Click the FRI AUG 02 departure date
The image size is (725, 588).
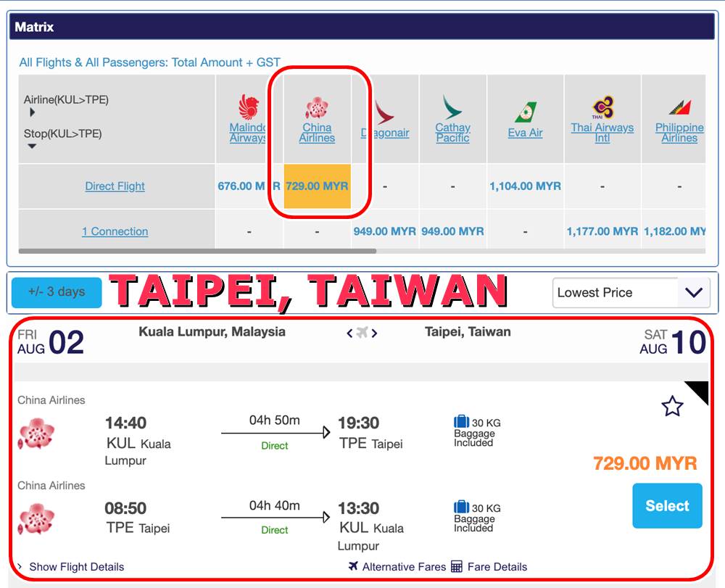click(x=51, y=342)
